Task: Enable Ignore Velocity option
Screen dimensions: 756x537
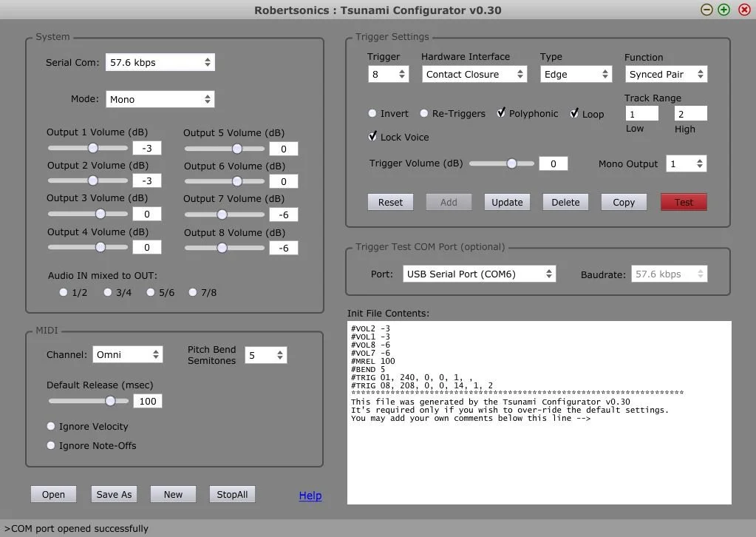Action: tap(51, 426)
